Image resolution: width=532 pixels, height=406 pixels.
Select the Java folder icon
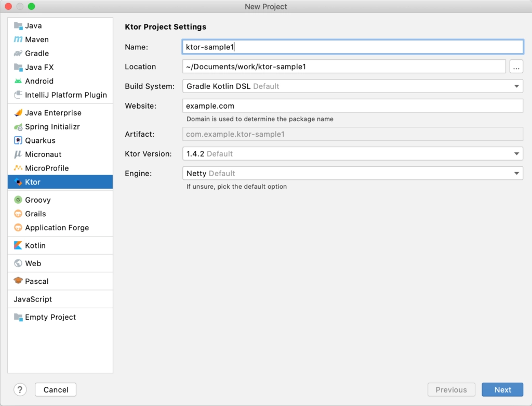[x=18, y=26]
